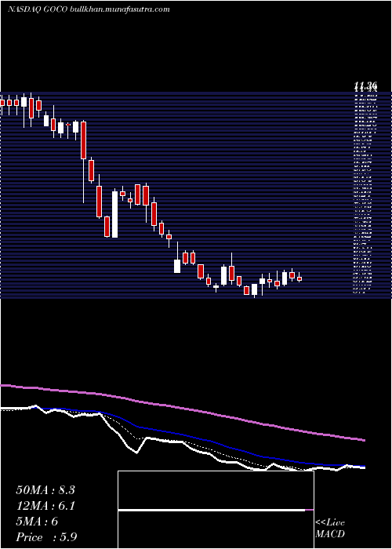Click the 5MA : 6 label
Screen dimensions: 392x549
coord(37,522)
